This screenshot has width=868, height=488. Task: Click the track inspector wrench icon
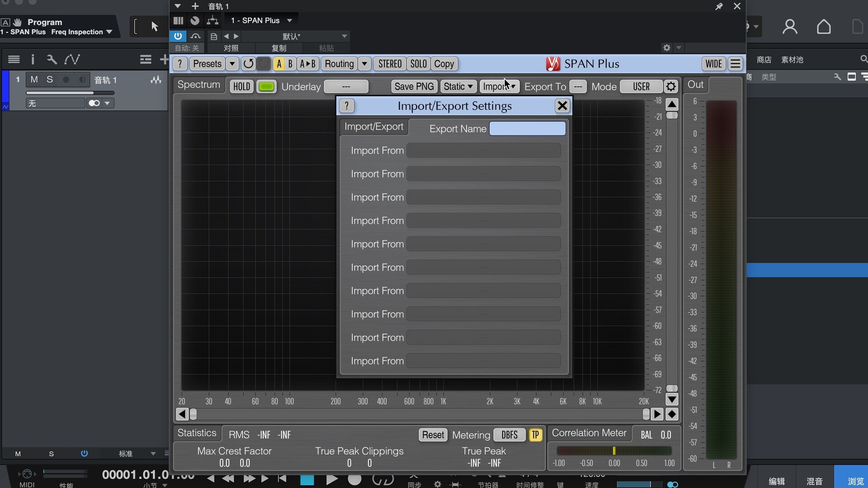[52, 59]
